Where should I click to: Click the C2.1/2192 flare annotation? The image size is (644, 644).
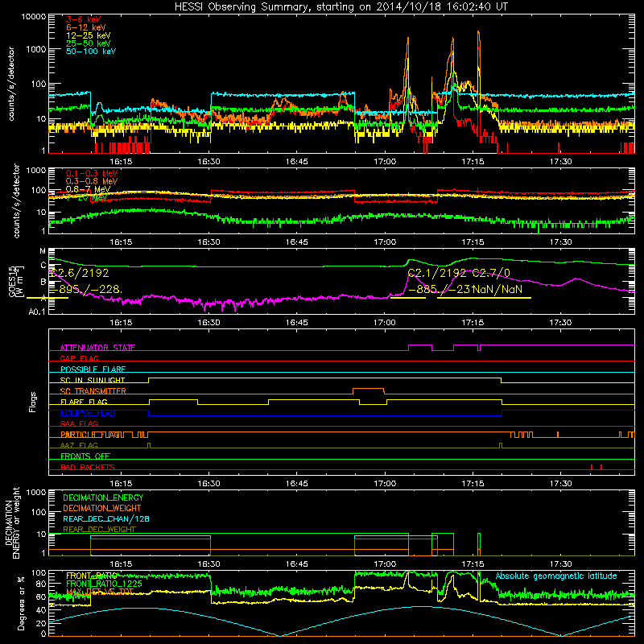[x=436, y=273]
